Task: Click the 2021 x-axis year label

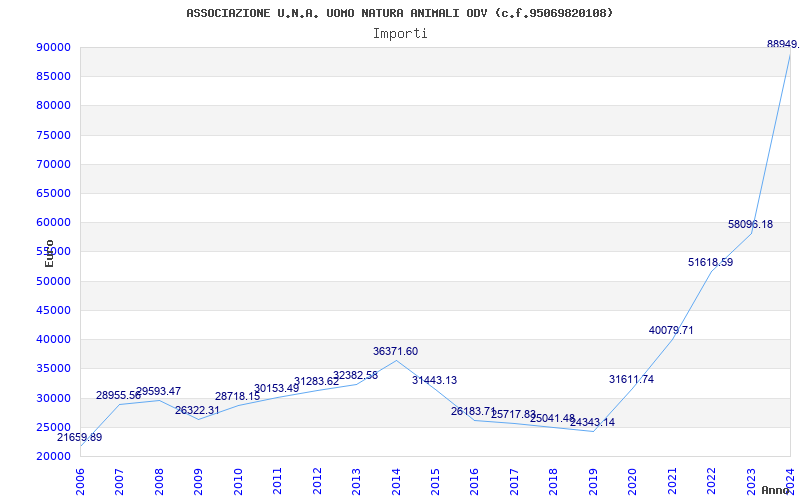Action: tap(672, 482)
